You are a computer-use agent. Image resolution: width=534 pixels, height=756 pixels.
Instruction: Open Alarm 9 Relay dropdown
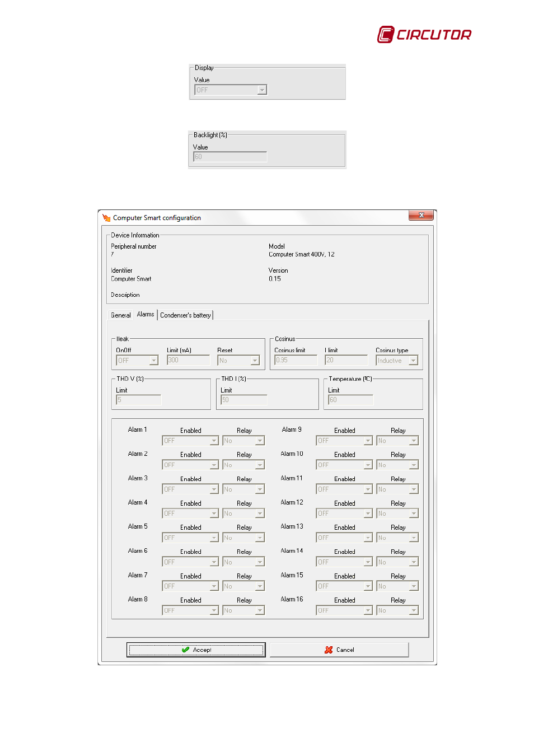click(x=397, y=441)
